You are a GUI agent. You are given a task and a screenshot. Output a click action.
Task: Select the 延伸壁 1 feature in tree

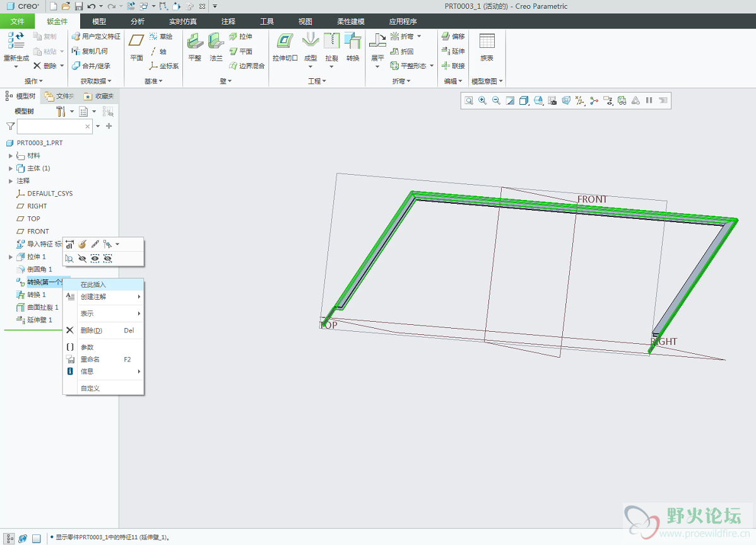[34, 320]
